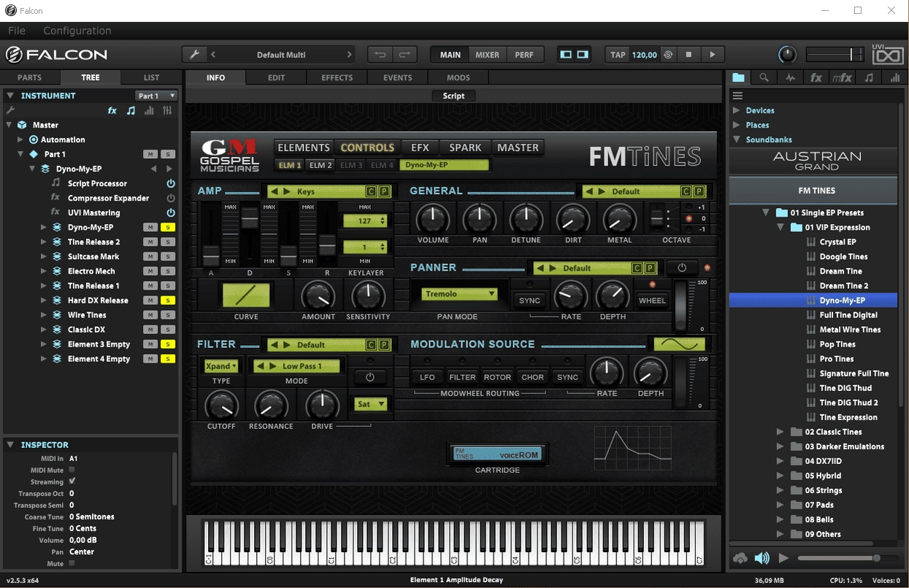Image resolution: width=909 pixels, height=588 pixels.
Task: Switch to the EDIT tab
Action: pos(276,78)
